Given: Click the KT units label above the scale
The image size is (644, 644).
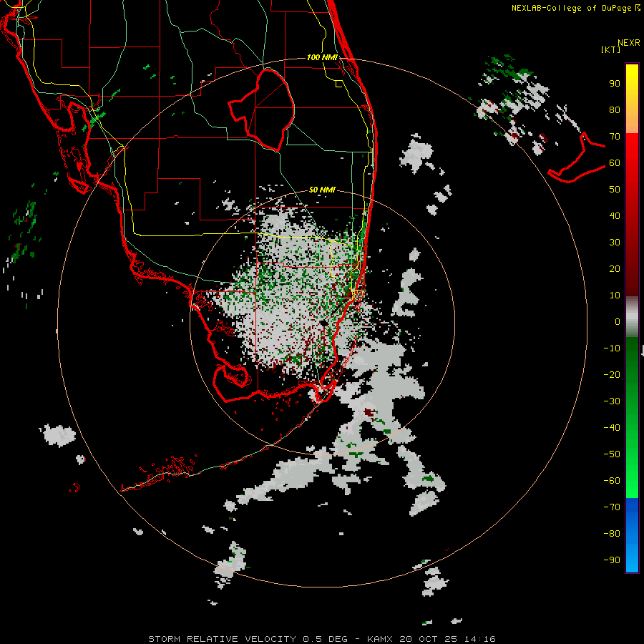Looking at the screenshot, I should pyautogui.click(x=610, y=49).
